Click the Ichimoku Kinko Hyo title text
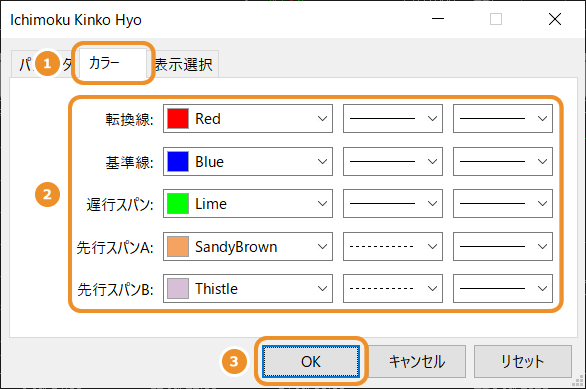This screenshot has height=389, width=586. tap(76, 20)
